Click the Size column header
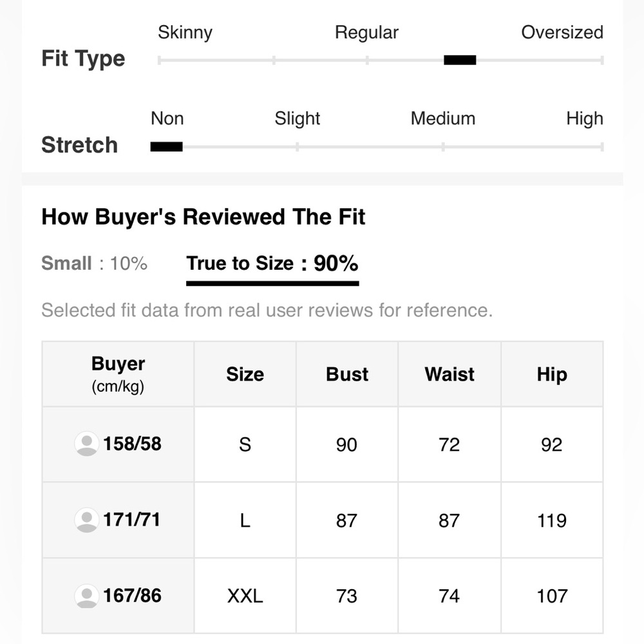644x644 pixels. (x=245, y=374)
